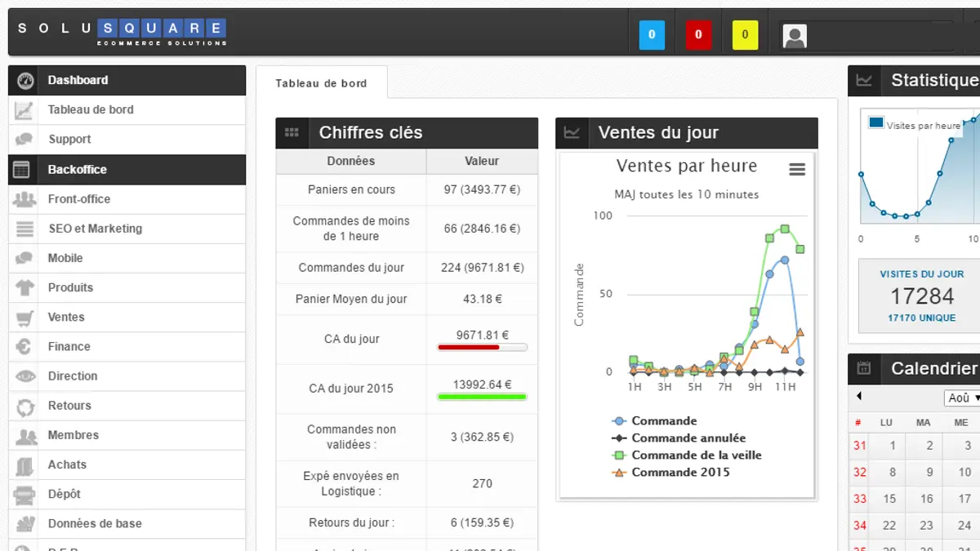Click the red notification counter badge
The width and height of the screenshot is (980, 551).
[x=698, y=35]
